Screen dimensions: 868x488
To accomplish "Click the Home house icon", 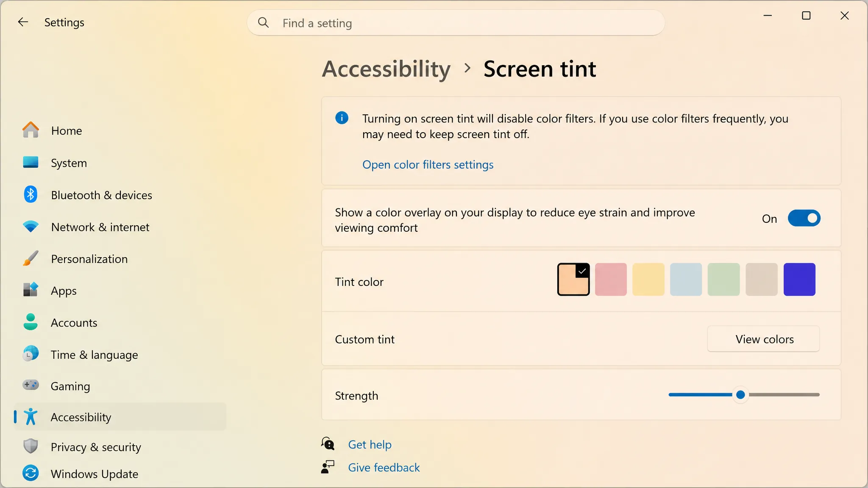I will coord(31,130).
